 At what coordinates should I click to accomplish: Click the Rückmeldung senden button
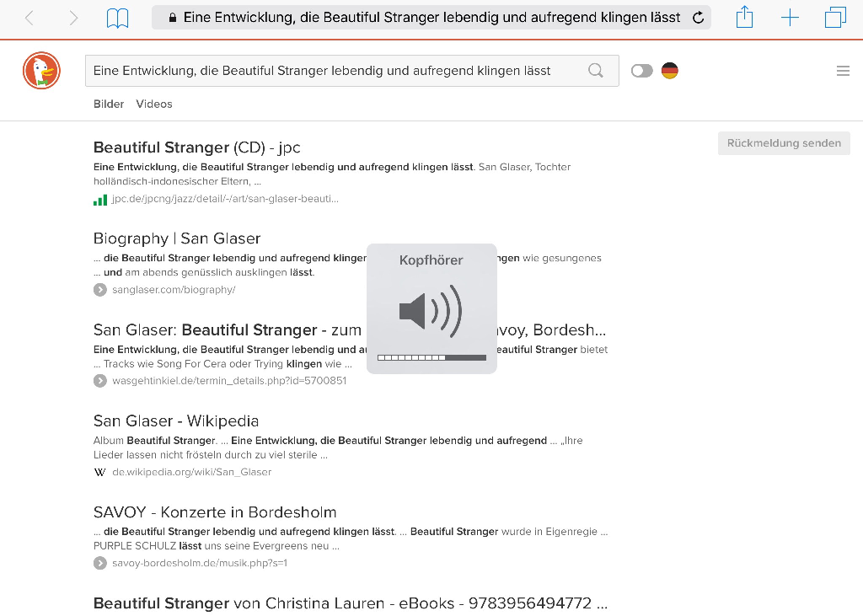click(784, 143)
